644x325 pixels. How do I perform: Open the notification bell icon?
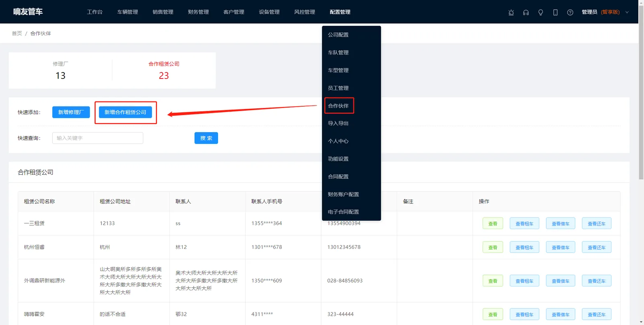(511, 12)
